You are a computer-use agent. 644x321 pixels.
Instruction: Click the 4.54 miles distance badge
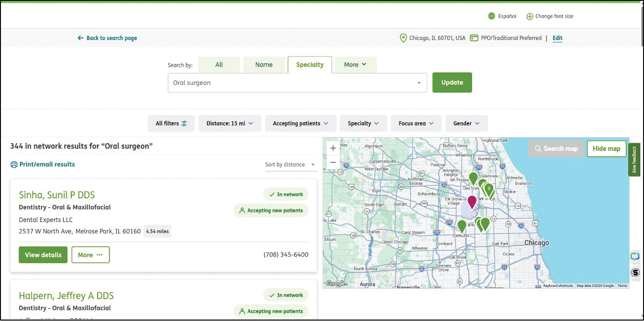point(157,232)
